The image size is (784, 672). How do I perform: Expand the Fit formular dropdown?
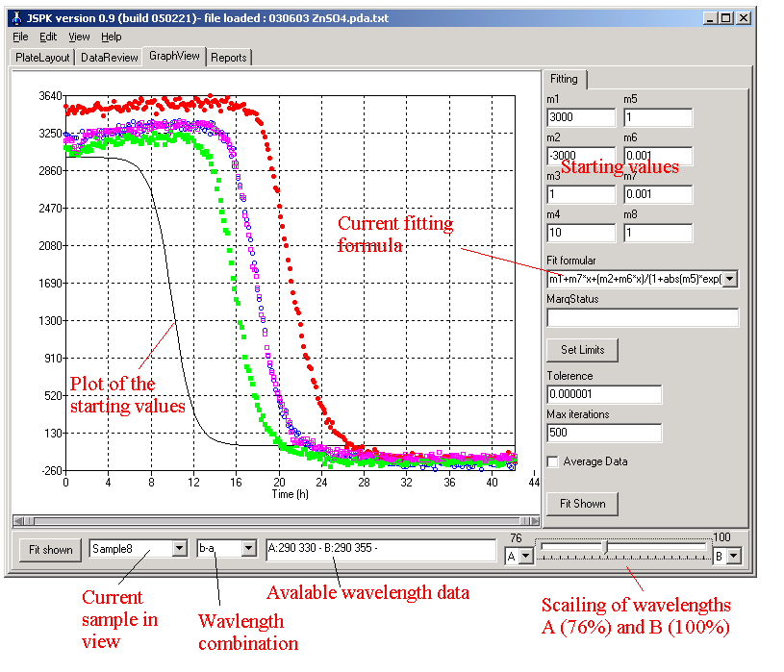(730, 279)
